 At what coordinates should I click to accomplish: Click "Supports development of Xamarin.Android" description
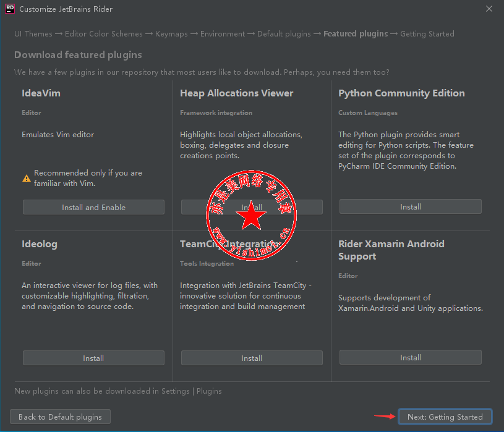[411, 303]
